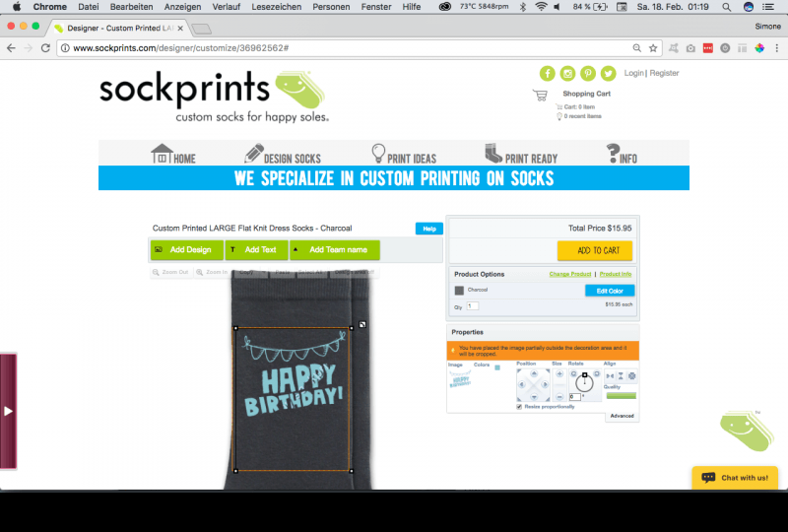Expand the maroon side panel arrow
788x532 pixels.
click(8, 411)
